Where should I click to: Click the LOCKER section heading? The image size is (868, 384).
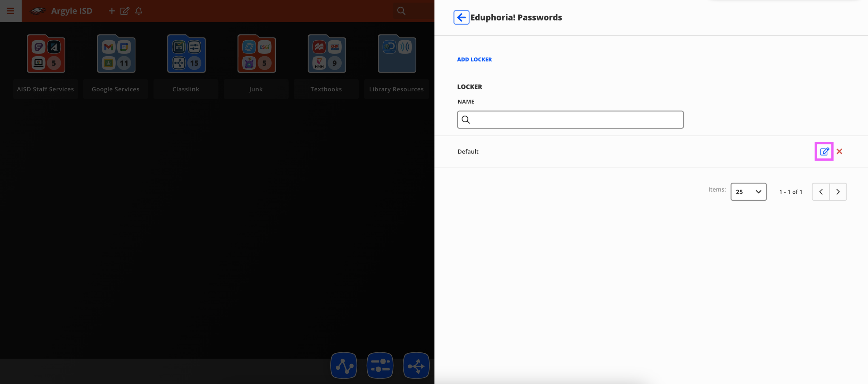[x=469, y=87]
